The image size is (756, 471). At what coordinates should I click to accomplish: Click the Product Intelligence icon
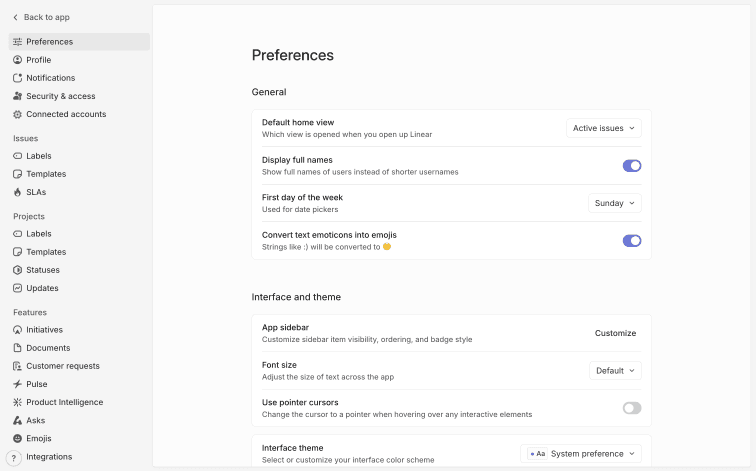pos(17,402)
